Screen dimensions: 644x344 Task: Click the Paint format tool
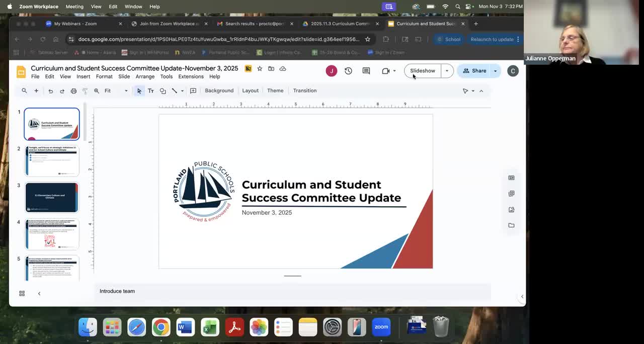coord(85,91)
